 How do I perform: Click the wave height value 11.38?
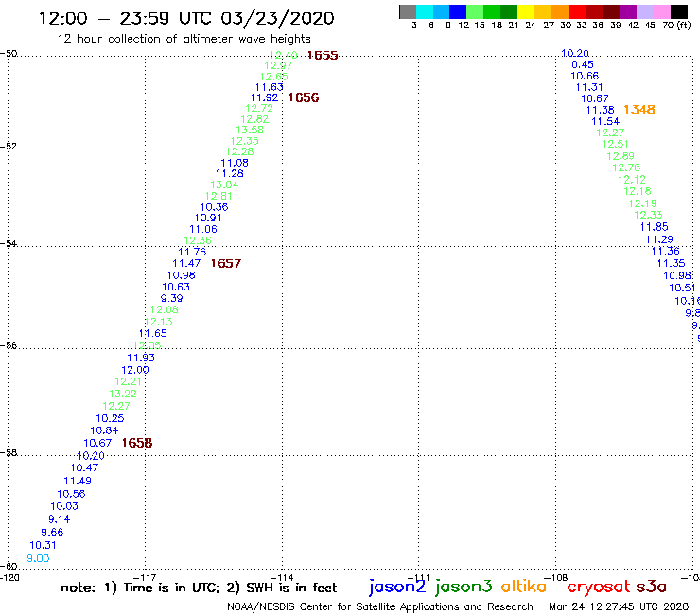pyautogui.click(x=600, y=110)
